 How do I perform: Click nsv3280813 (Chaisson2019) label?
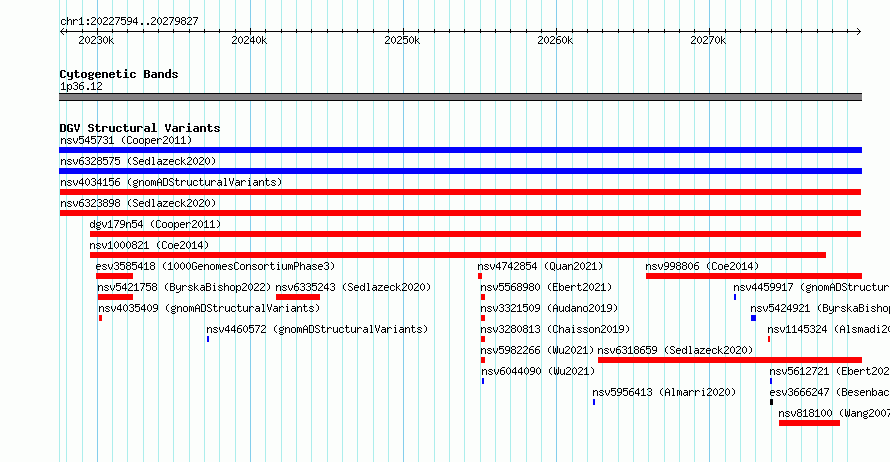click(x=555, y=329)
